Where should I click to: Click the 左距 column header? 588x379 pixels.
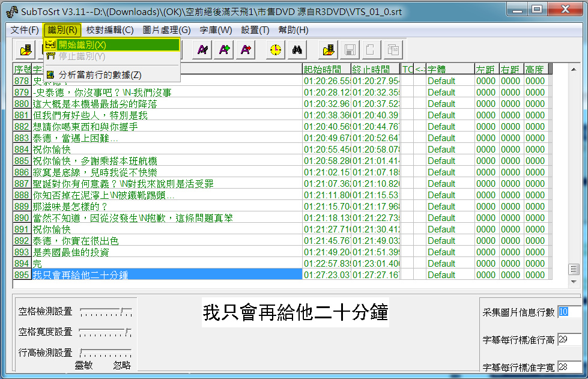(x=486, y=69)
